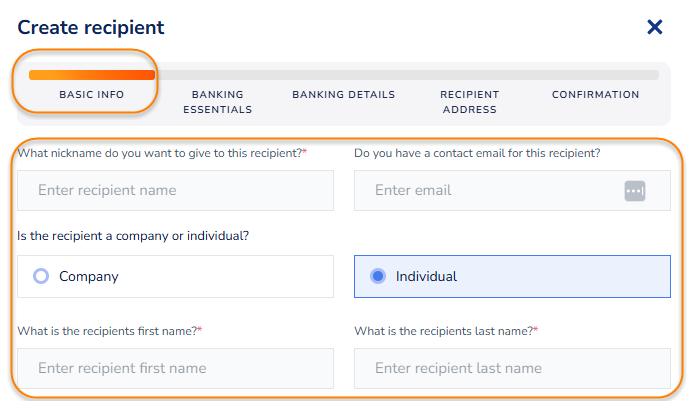
Task: Click the Create recipient heading
Action: click(x=91, y=28)
